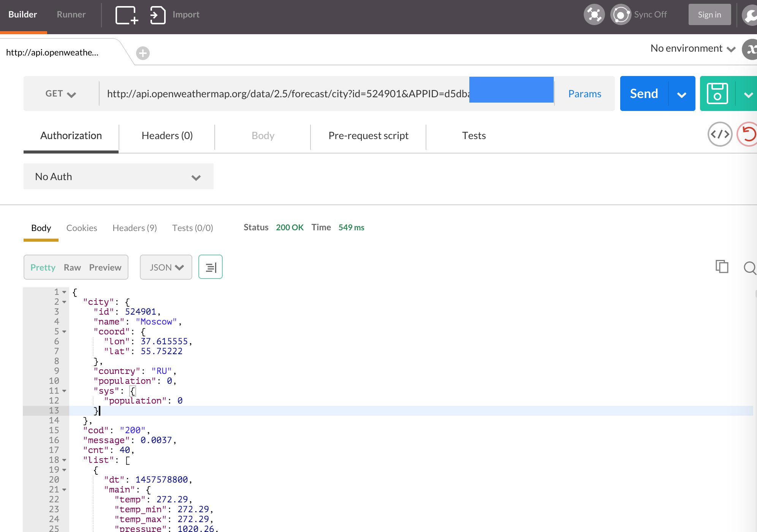The width and height of the screenshot is (757, 532).
Task: Click the lon value 37.615555
Action: tap(164, 342)
